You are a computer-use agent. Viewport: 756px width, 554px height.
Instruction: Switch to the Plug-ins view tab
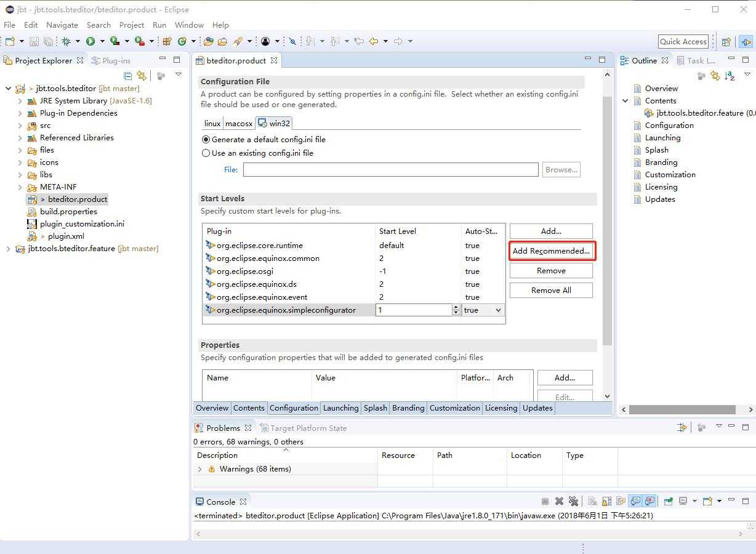111,60
